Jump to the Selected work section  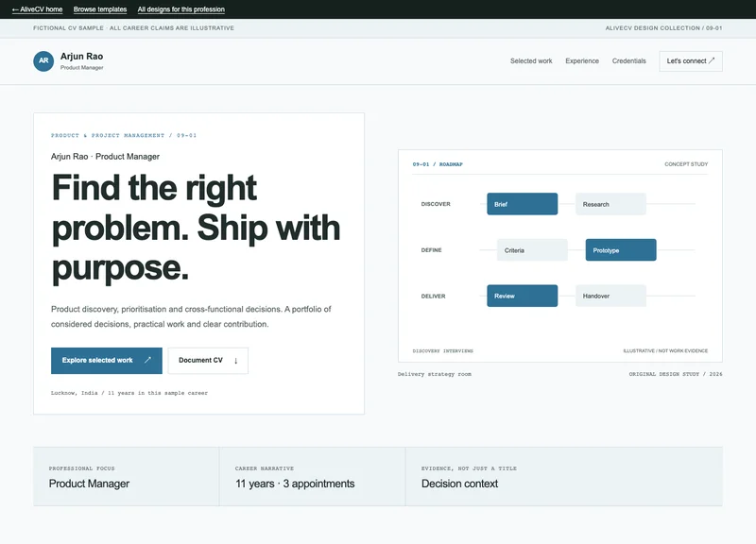531,61
